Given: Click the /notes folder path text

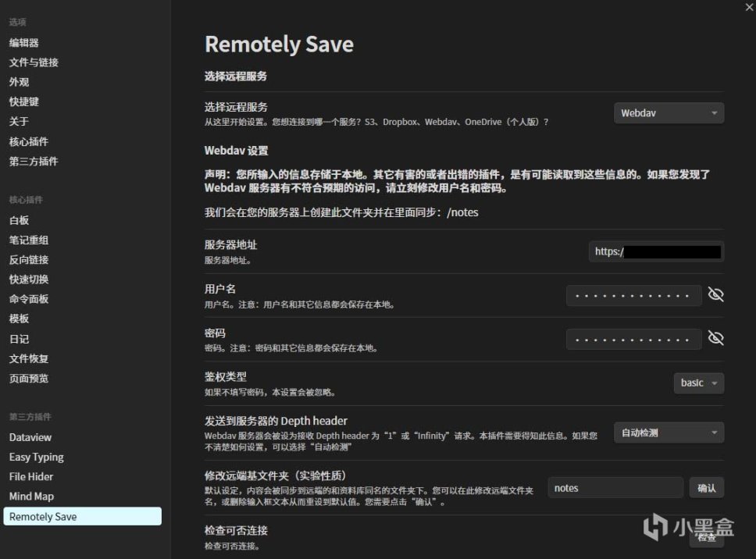Looking at the screenshot, I should 462,212.
